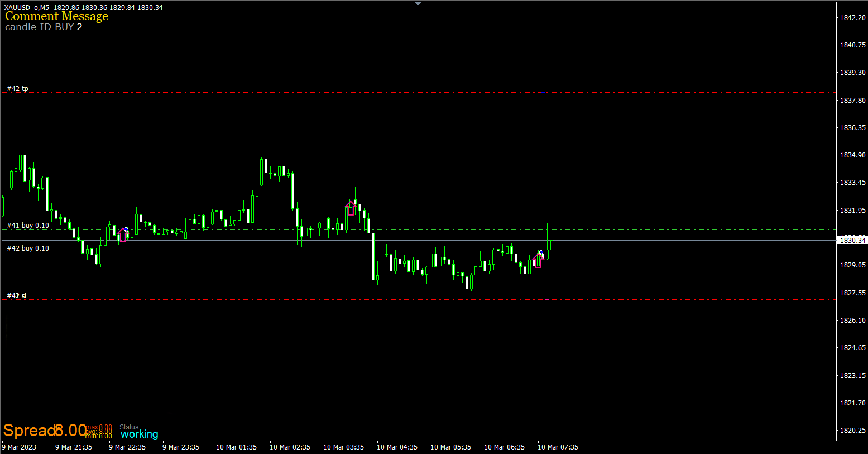868x454 pixels.
Task: Click price level 1824.65 on axis
Action: point(853,348)
